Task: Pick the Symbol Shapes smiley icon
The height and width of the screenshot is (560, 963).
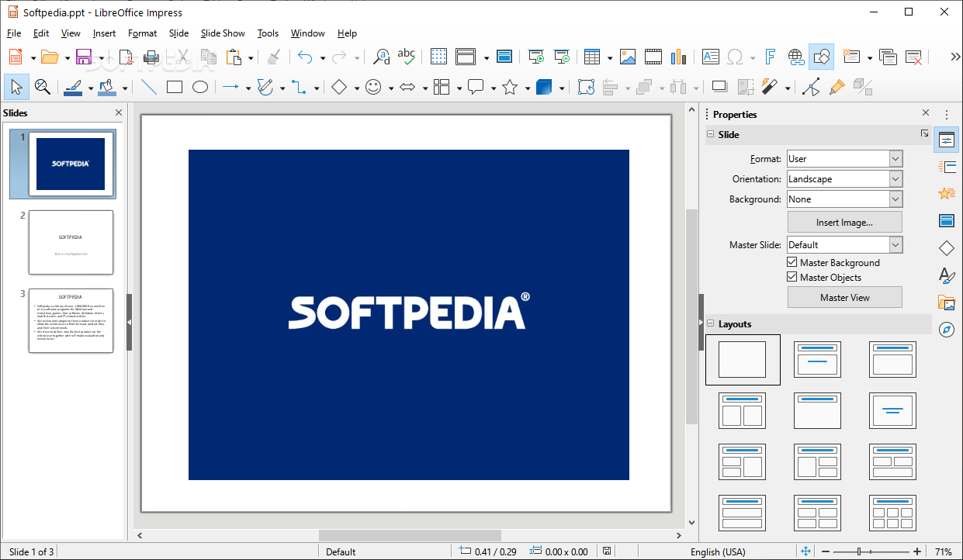Action: 373,87
